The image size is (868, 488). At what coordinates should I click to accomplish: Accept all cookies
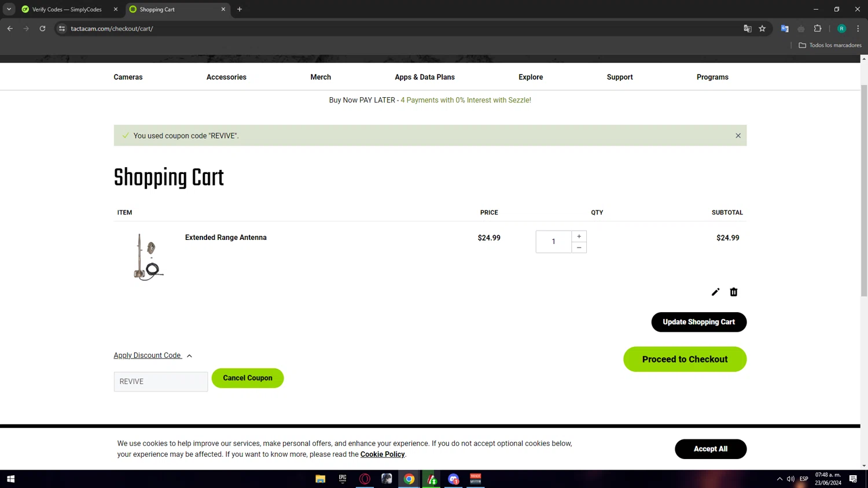(711, 449)
